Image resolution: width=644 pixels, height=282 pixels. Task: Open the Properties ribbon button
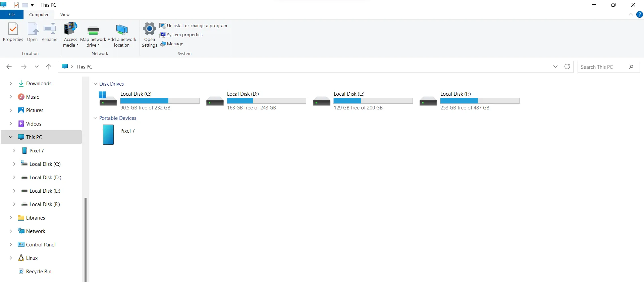coord(13,32)
